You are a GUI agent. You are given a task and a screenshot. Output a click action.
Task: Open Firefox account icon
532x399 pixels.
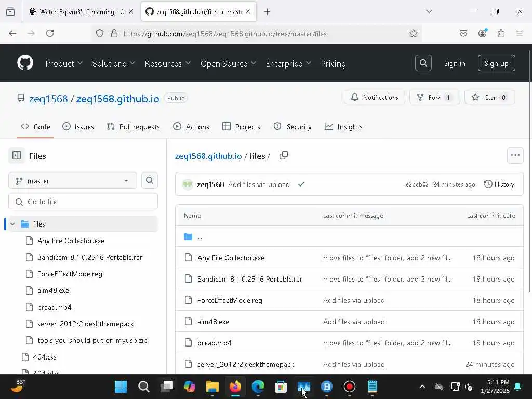pos(483,33)
